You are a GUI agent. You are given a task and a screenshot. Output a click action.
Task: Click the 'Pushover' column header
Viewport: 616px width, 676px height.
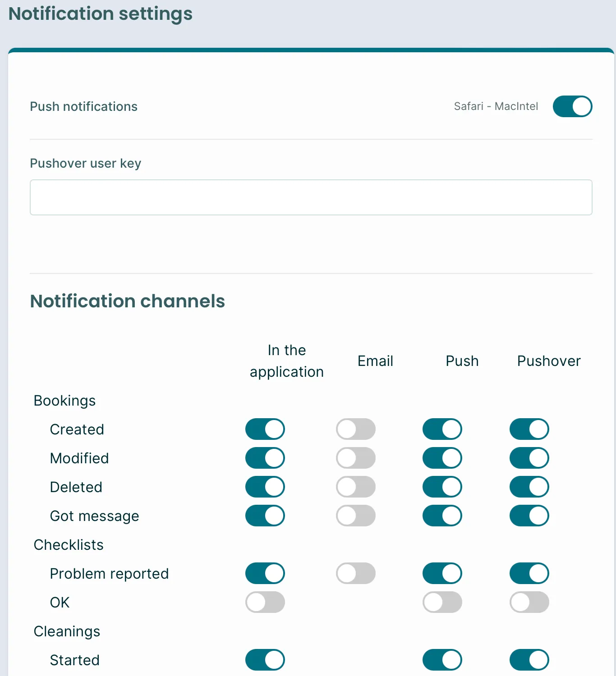[549, 361]
